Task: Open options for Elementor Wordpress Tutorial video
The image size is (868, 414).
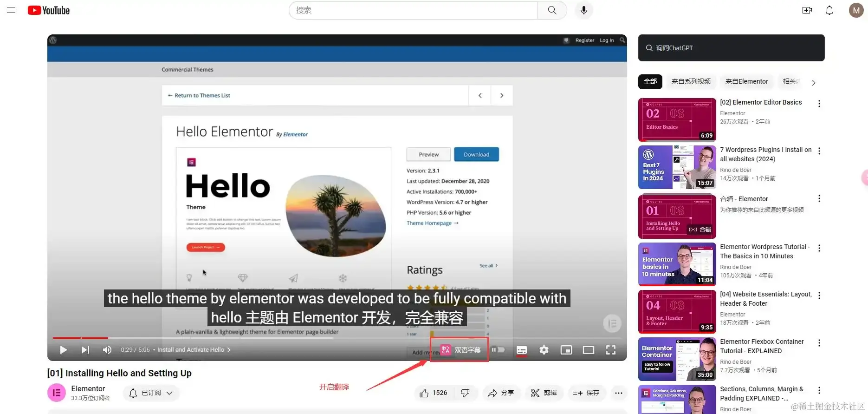Action: (x=819, y=248)
